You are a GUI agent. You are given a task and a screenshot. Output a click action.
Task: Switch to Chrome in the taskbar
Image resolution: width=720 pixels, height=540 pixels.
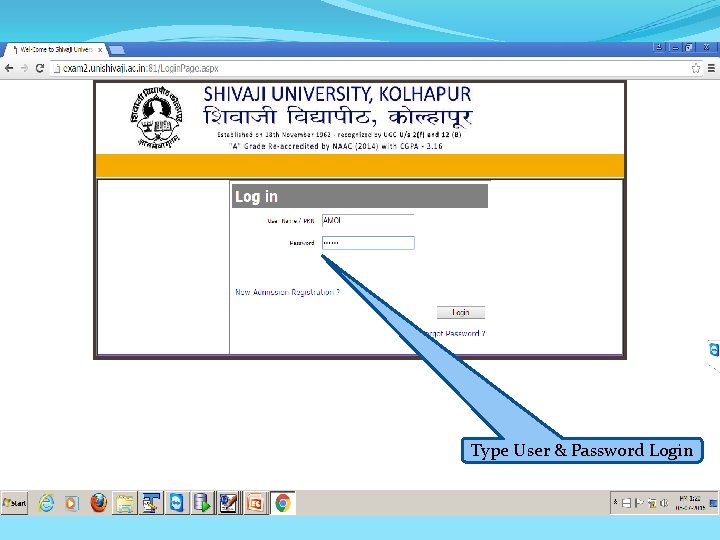(x=283, y=503)
